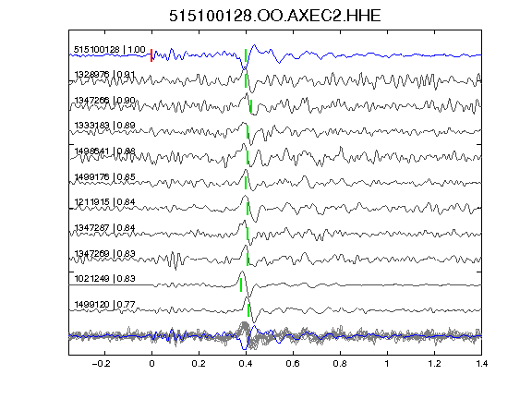Click the green marker on trace 1021249

(x=241, y=284)
